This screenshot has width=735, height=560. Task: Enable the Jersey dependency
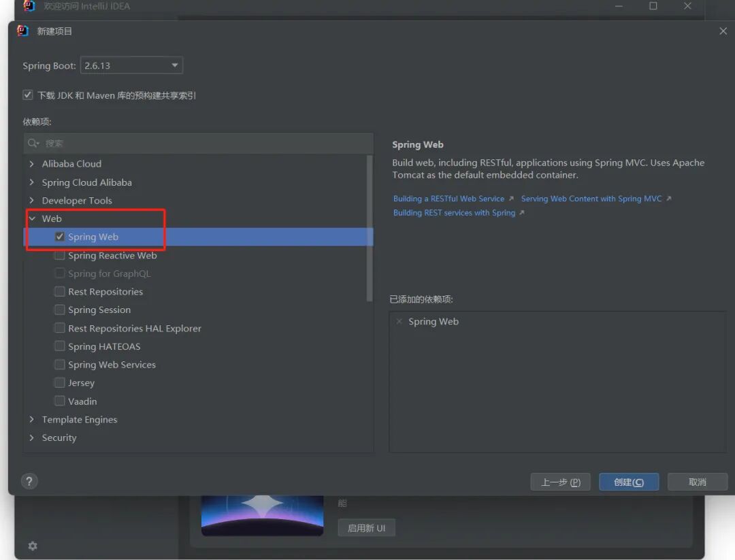(x=59, y=383)
